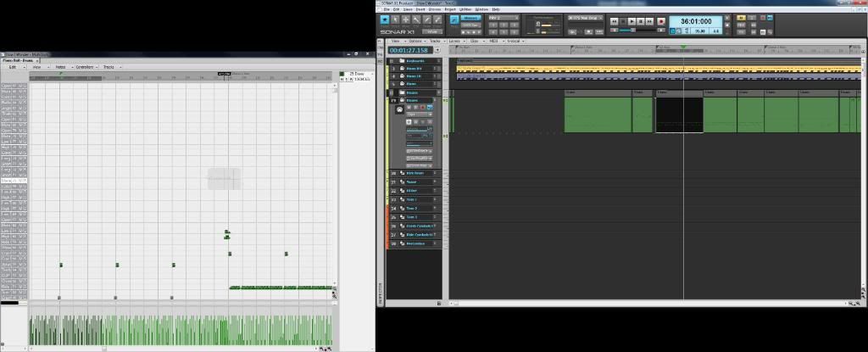
Task: Toggle Record arm on the Drums track
Action: pos(422,108)
